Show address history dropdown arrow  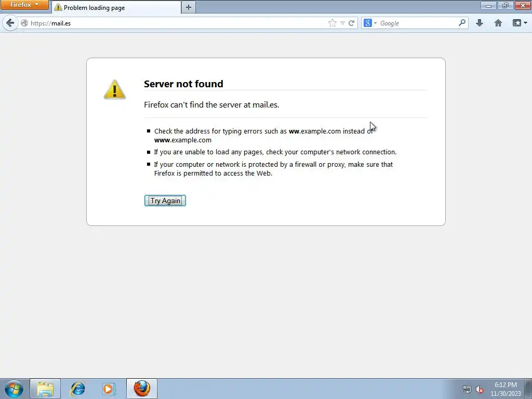tap(343, 23)
